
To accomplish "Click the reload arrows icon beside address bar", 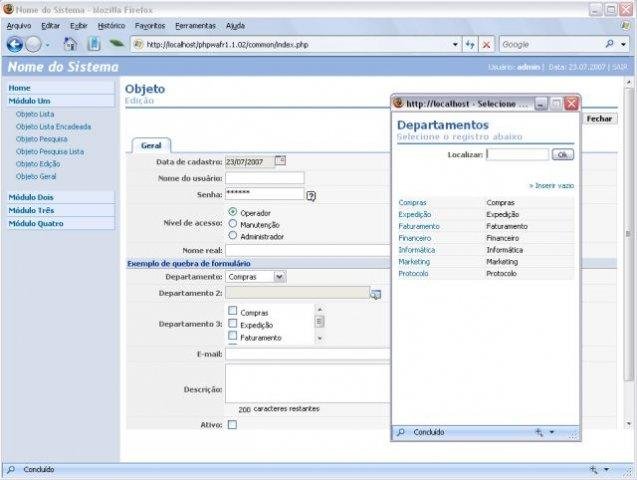I will [x=470, y=44].
